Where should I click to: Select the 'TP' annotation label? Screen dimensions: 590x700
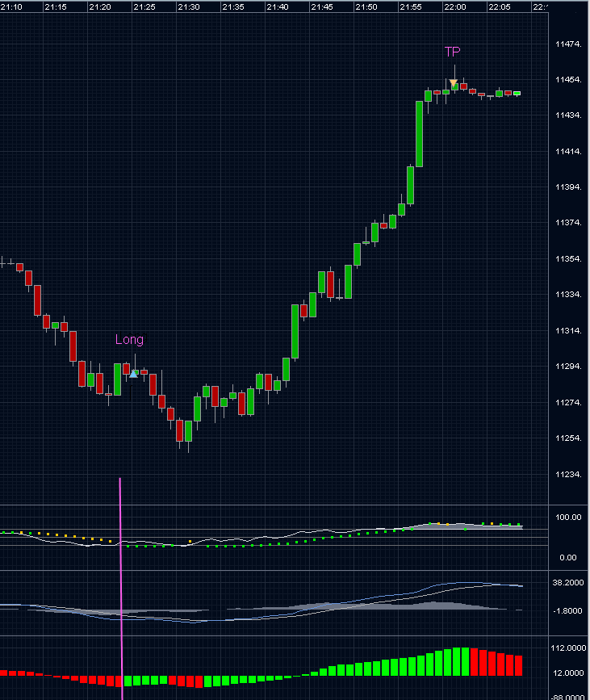point(452,52)
